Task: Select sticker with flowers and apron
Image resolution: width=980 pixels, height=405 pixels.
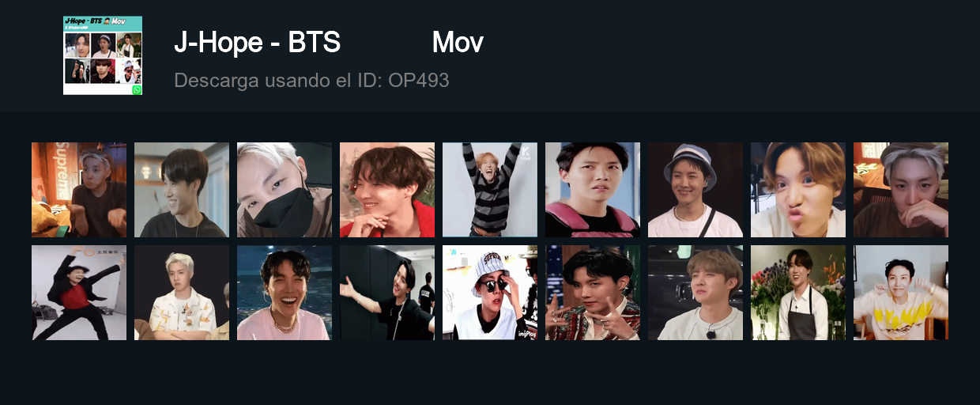Action: coord(798,293)
